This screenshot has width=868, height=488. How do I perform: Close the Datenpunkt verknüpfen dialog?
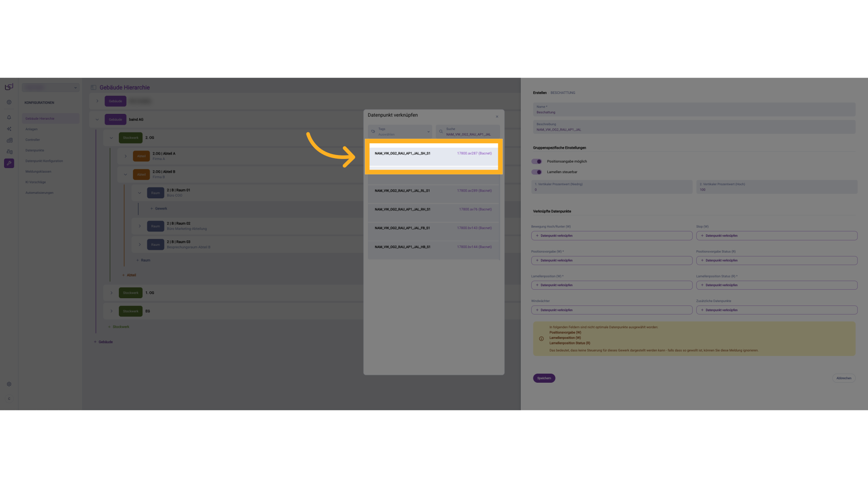pos(497,117)
